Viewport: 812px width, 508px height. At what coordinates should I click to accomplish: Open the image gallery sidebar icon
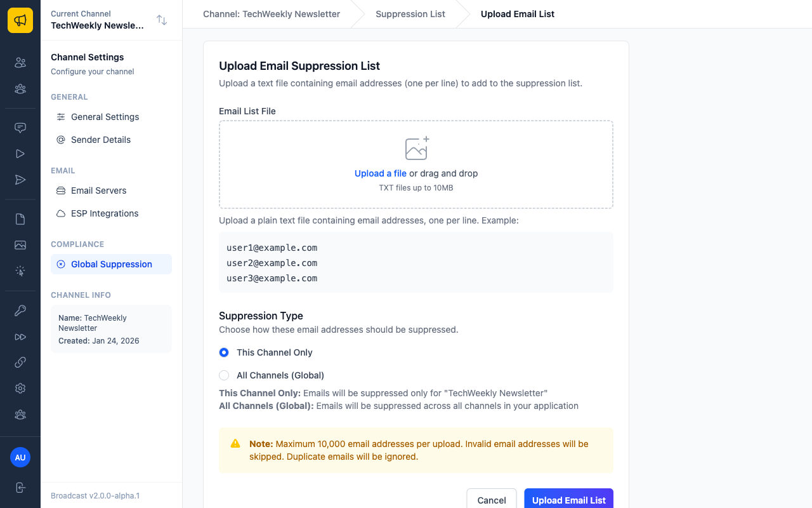pos(20,245)
